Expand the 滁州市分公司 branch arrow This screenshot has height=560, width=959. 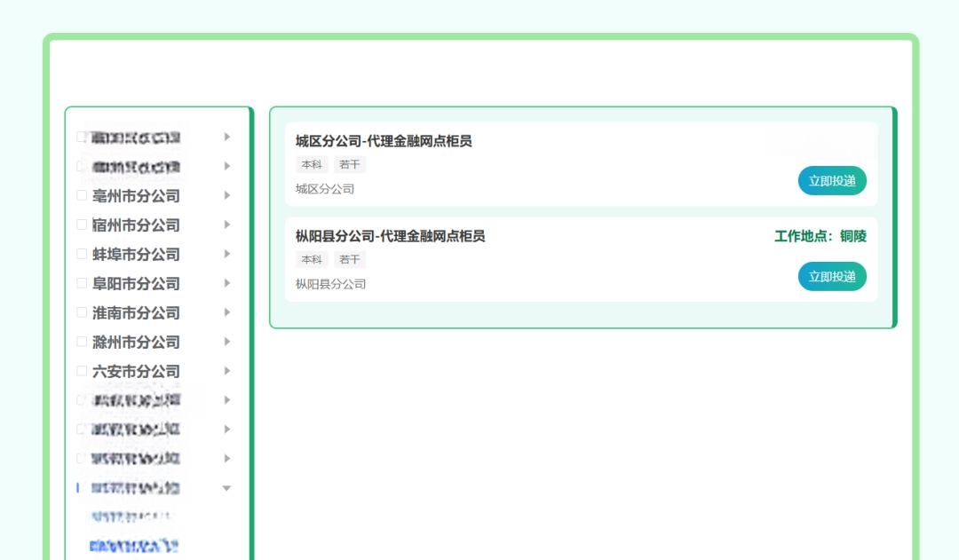[x=227, y=342]
